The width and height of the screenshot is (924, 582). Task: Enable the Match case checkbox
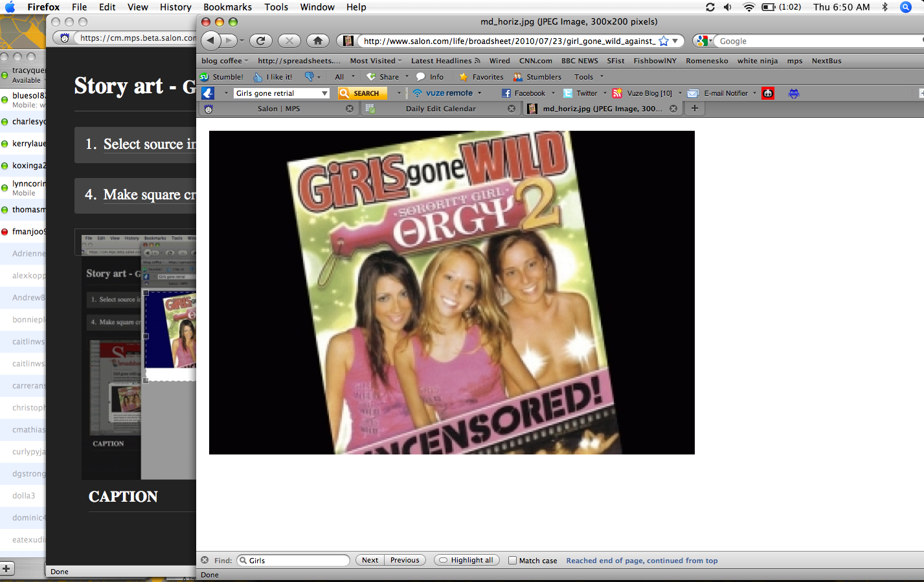(512, 561)
